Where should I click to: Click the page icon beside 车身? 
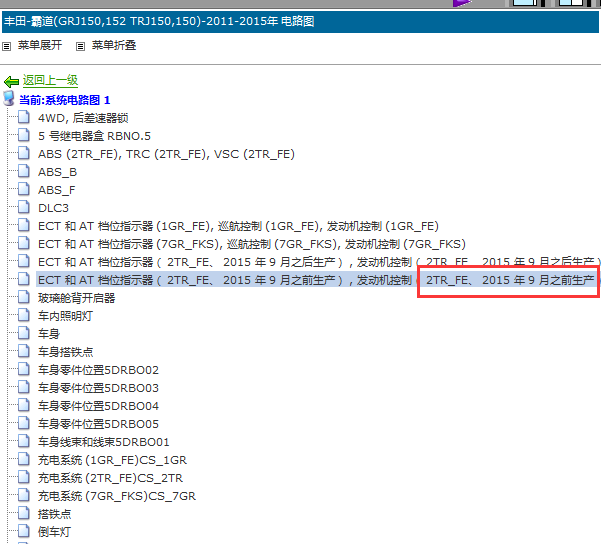(24, 333)
